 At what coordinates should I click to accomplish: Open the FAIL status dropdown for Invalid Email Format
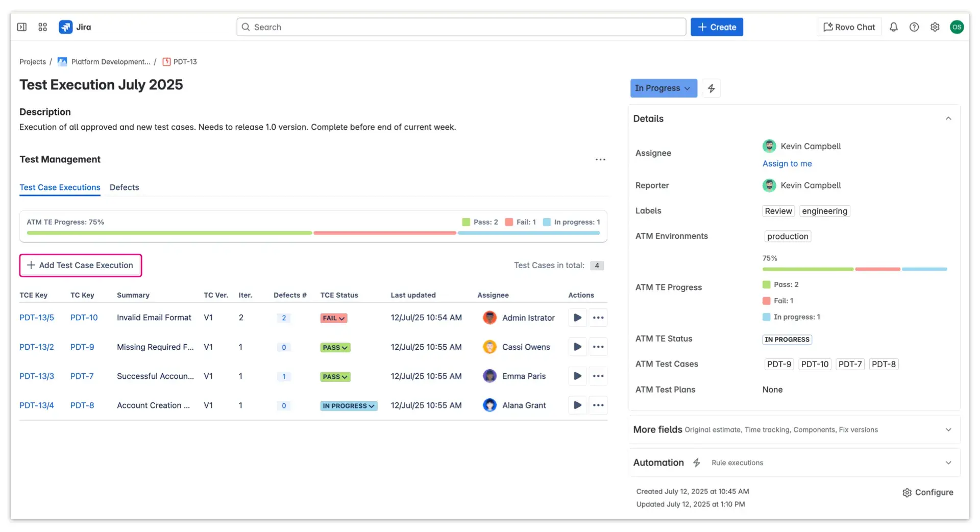pyautogui.click(x=333, y=318)
